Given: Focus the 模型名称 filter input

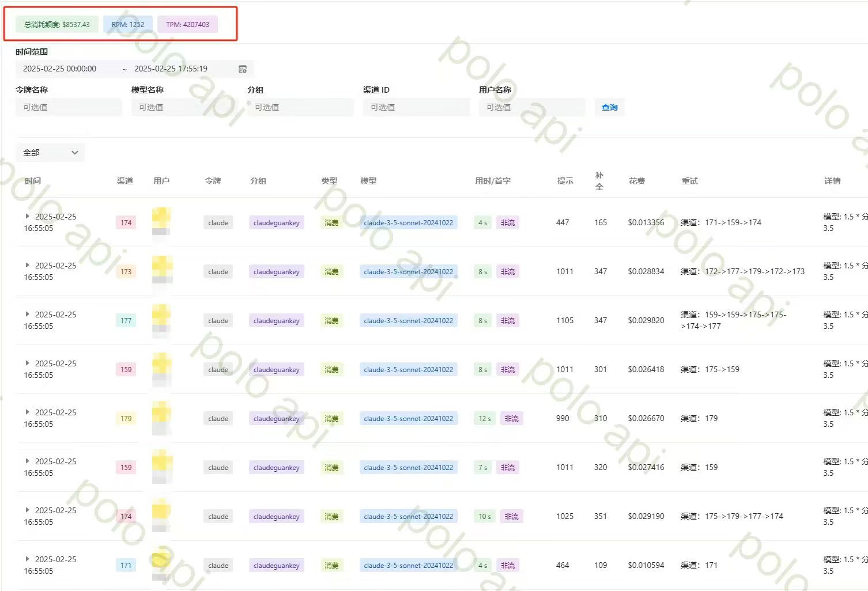Looking at the screenshot, I should (x=184, y=107).
